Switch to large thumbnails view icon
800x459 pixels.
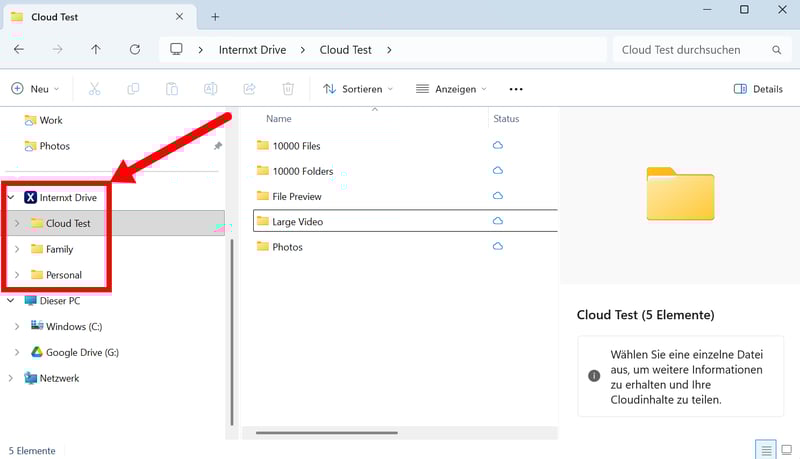point(787,450)
